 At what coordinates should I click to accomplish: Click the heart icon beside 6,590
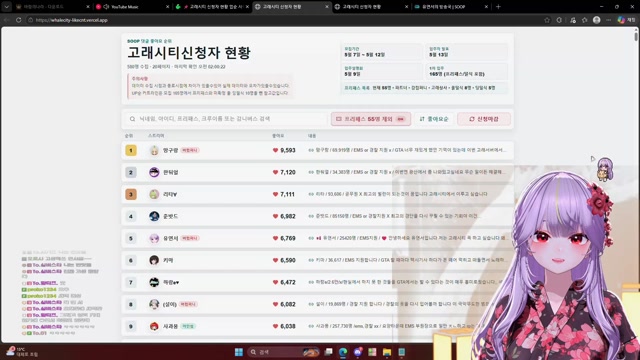tap(275, 260)
